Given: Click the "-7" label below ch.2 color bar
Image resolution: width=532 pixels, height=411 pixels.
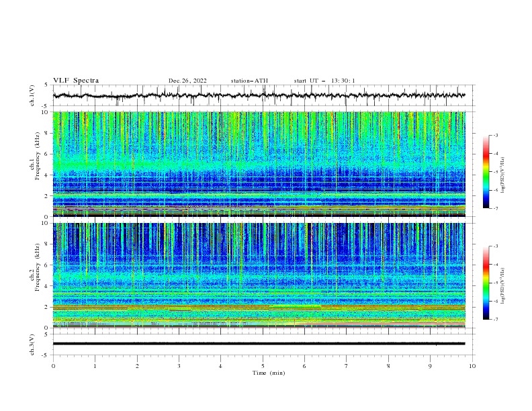Looking at the screenshot, I should (496, 320).
